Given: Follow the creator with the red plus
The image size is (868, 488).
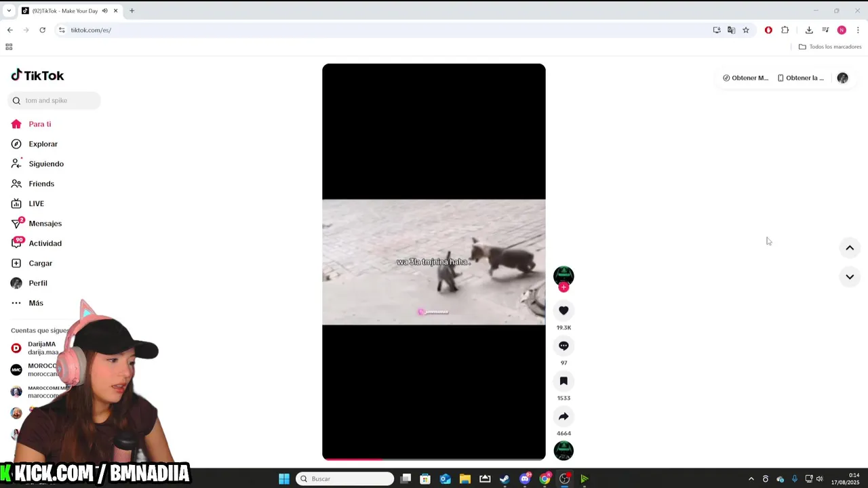Looking at the screenshot, I should pos(564,287).
